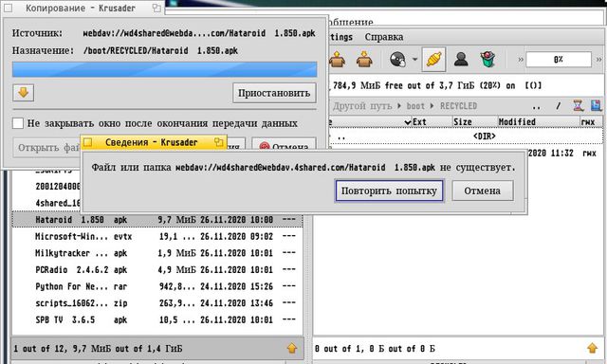
Task: Click 'Отмена' in the Копирование dialog
Action: (285, 144)
